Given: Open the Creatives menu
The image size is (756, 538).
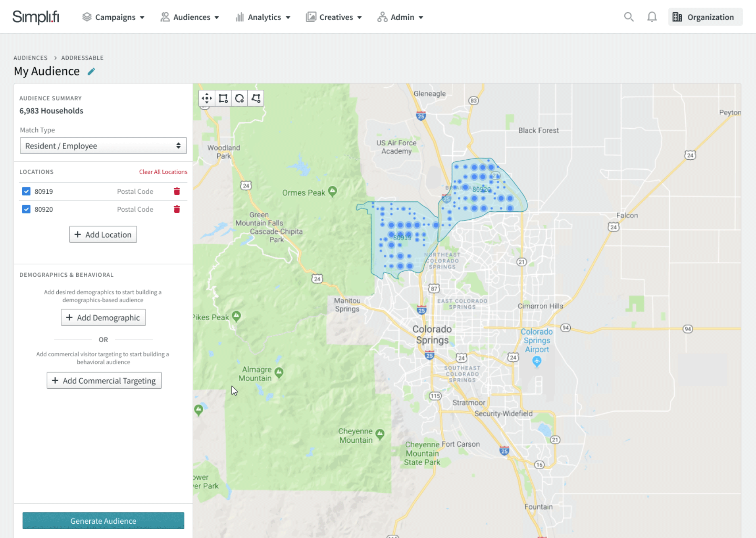Looking at the screenshot, I should tap(334, 17).
